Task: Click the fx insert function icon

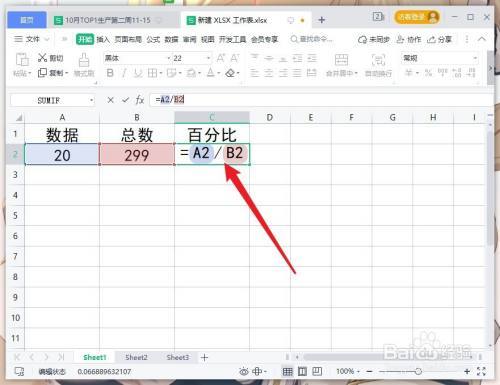Action: [140, 100]
